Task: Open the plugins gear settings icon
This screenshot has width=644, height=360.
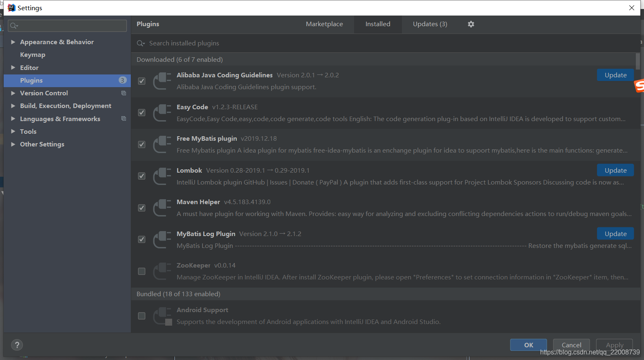Action: [x=471, y=24]
